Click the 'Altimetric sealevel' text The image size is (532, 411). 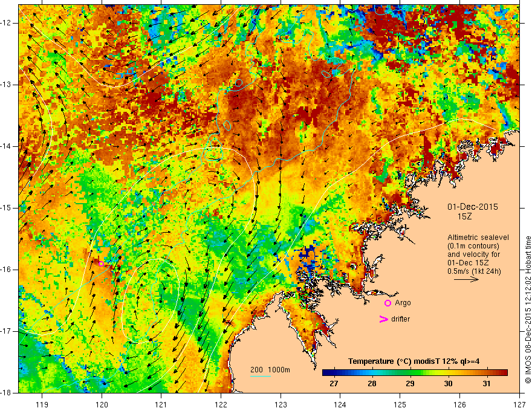coord(478,238)
